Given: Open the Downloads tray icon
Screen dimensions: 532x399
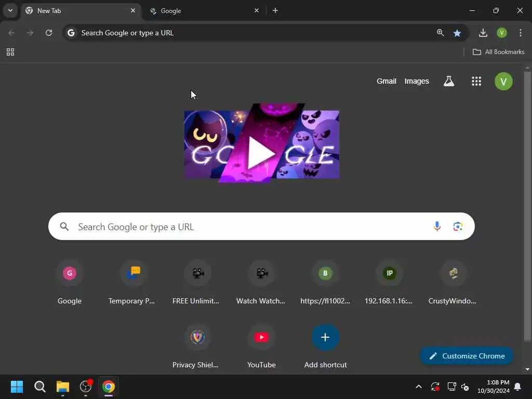Looking at the screenshot, I should [x=483, y=33].
